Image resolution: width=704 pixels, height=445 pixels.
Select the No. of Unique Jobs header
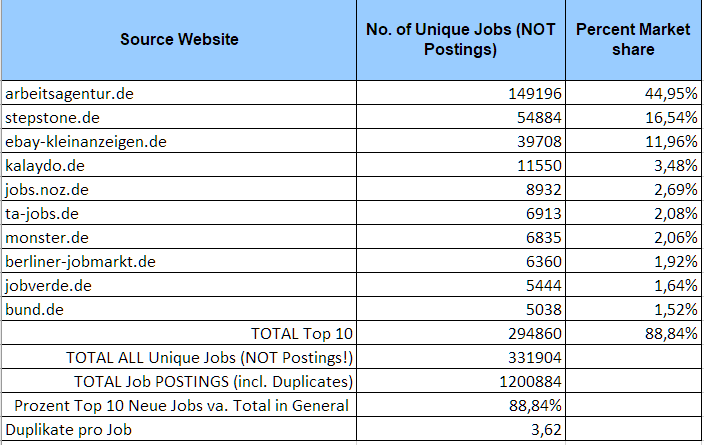tap(461, 40)
